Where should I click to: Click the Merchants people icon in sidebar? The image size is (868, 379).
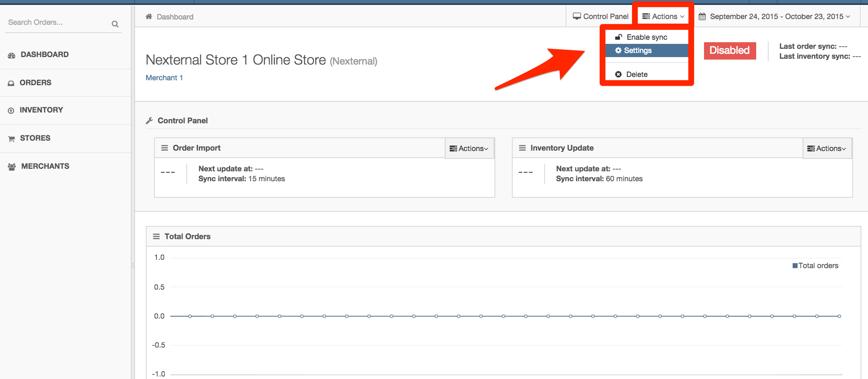[x=12, y=167]
